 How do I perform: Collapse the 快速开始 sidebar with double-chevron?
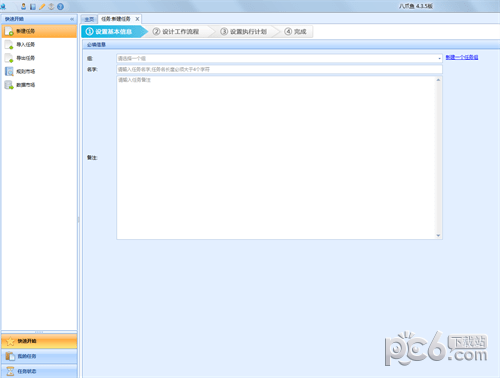(x=72, y=19)
